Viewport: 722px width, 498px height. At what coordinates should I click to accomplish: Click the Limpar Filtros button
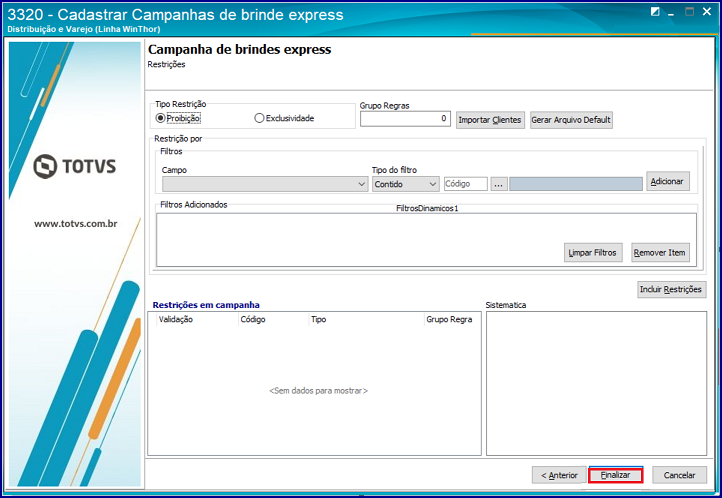(x=593, y=253)
